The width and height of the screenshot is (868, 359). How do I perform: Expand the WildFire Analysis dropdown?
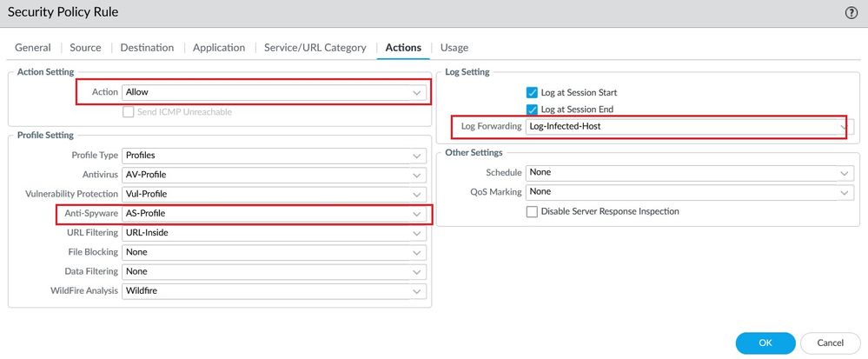(x=275, y=290)
